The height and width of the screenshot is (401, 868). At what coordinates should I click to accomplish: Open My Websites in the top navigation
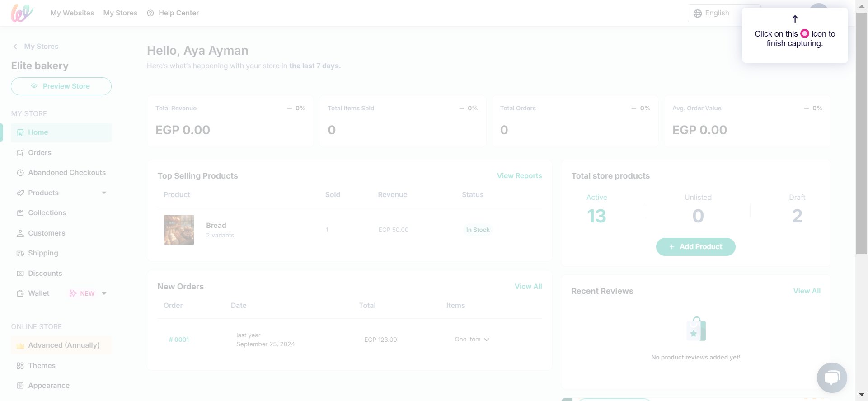point(72,13)
